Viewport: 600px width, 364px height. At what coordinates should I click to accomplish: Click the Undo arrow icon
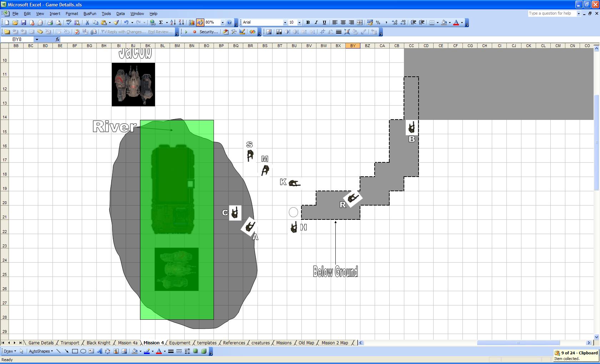[x=126, y=22]
